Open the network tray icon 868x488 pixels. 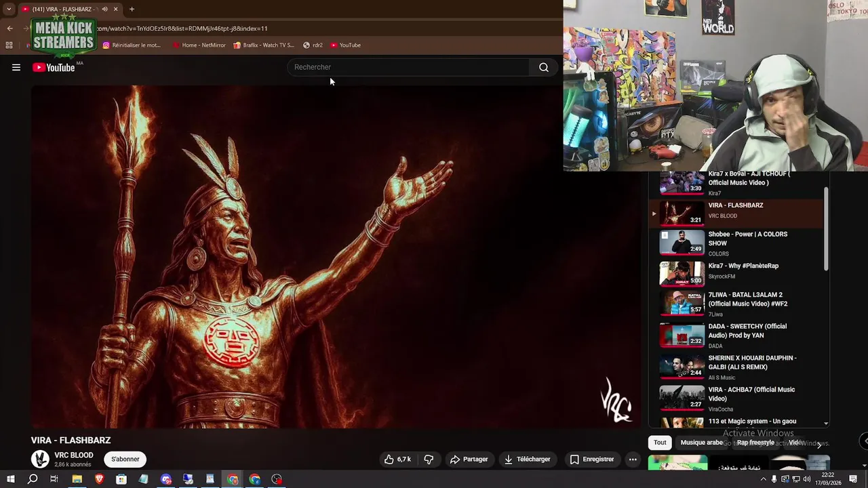click(x=796, y=479)
